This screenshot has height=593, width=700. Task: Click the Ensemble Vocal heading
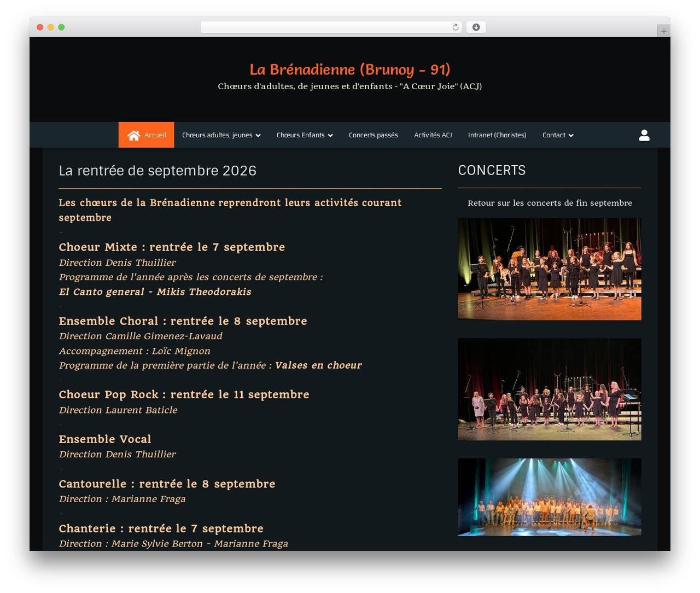point(105,439)
